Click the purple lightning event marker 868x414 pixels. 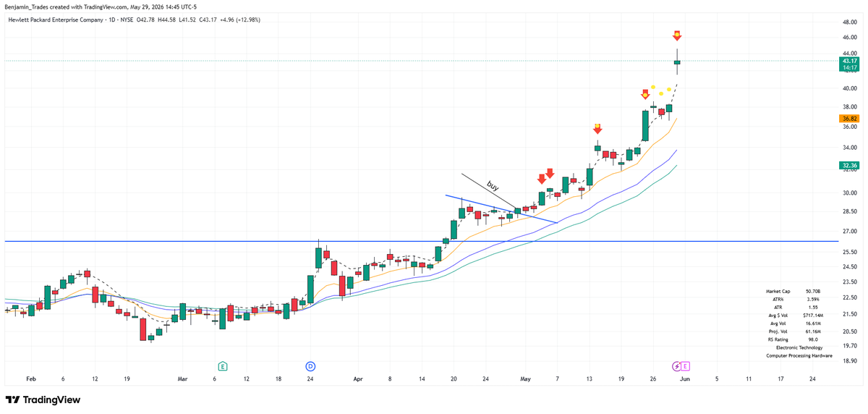(x=677, y=366)
